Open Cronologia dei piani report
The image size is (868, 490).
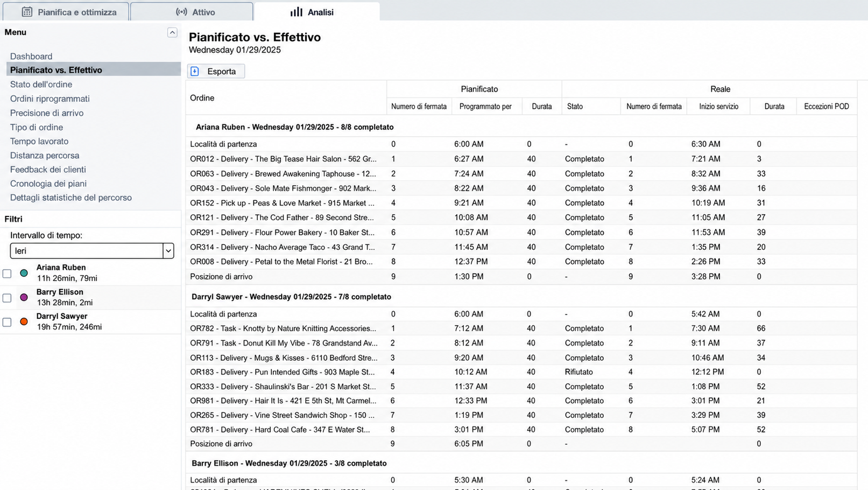tap(48, 184)
